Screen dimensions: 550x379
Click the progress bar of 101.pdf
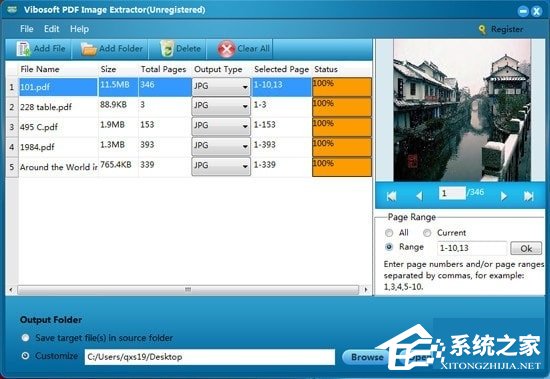342,87
